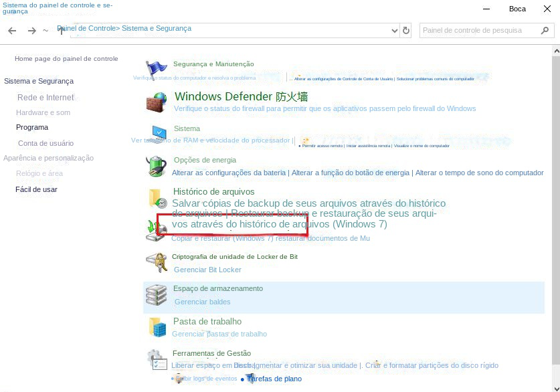The image size is (560, 392).
Task: Click the Opções de energia battery icon
Action: tap(157, 165)
